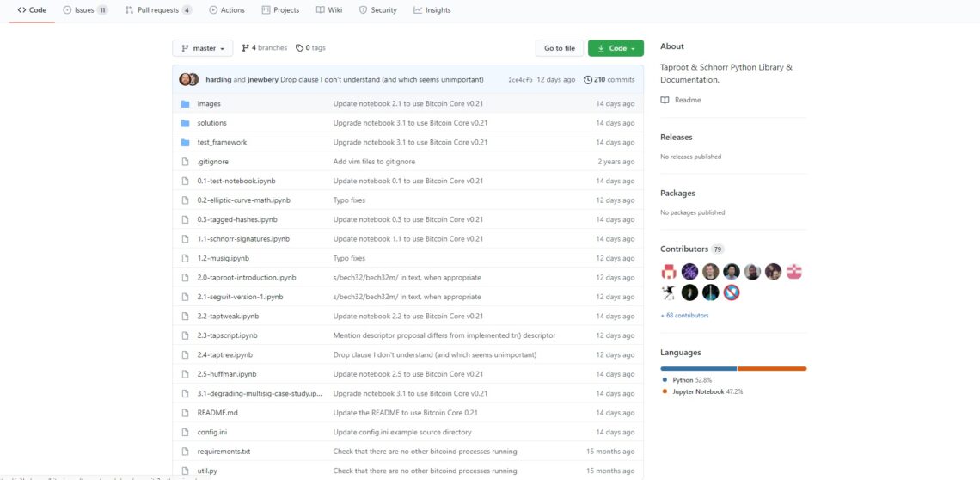Click the branches icon beside 4 branches
Viewport: 980px width, 480px height.
click(x=245, y=48)
